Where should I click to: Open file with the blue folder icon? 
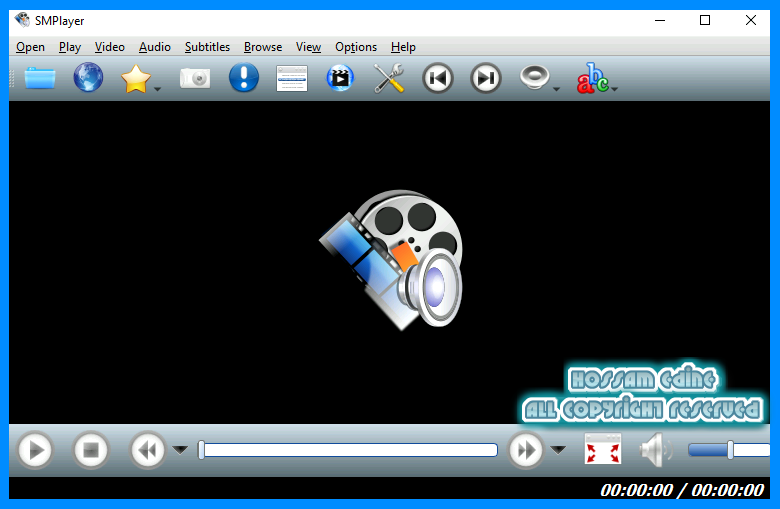40,79
